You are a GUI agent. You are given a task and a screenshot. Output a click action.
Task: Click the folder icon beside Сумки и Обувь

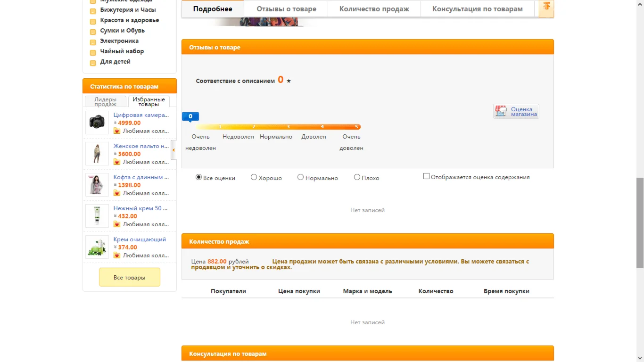[x=93, y=32]
